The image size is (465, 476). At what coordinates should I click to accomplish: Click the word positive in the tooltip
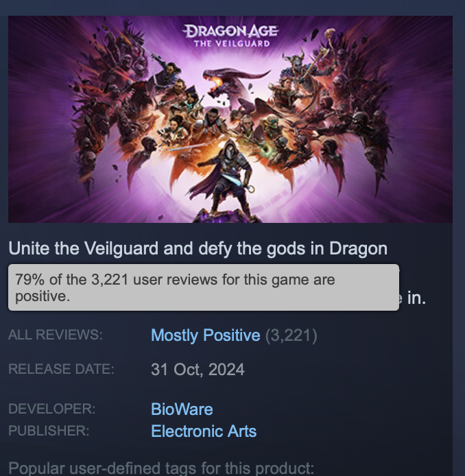click(43, 296)
